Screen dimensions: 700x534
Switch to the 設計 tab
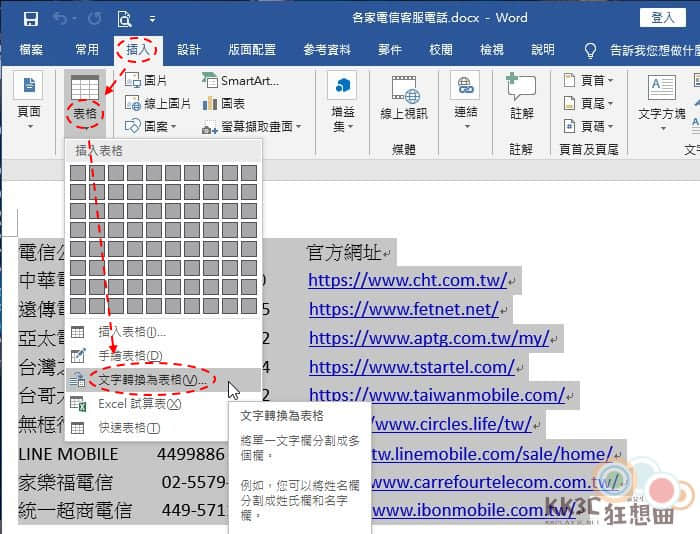click(189, 50)
